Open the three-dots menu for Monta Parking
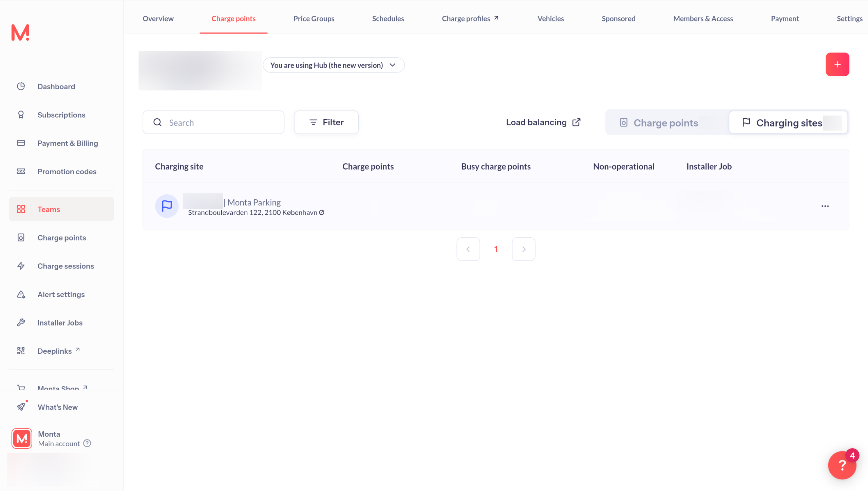 point(825,206)
